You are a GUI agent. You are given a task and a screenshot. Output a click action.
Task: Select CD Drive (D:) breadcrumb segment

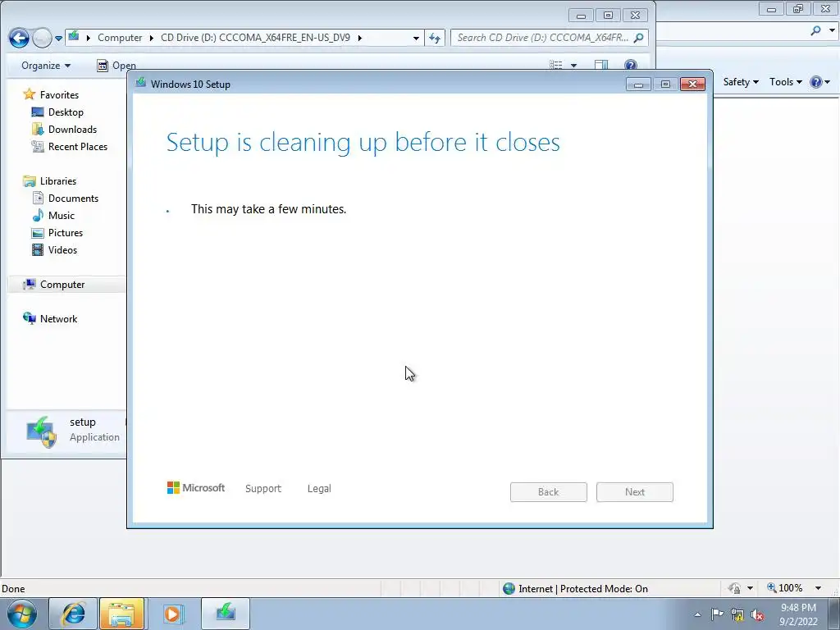(255, 38)
